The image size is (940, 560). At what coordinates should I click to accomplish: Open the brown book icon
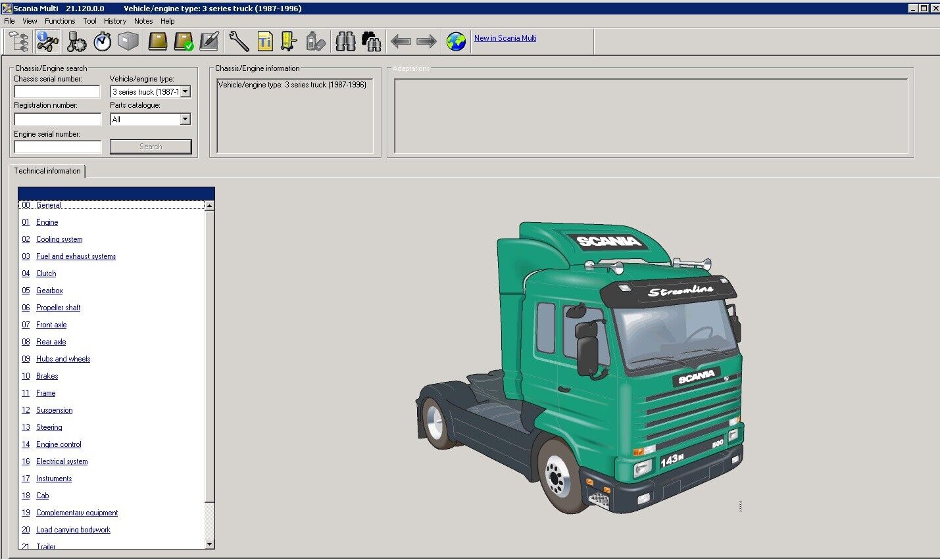(158, 42)
